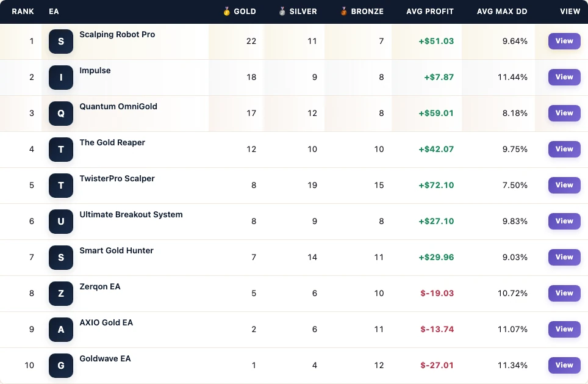Sort by the SILVER column header
Screen dimensions: 588x384
(303, 12)
